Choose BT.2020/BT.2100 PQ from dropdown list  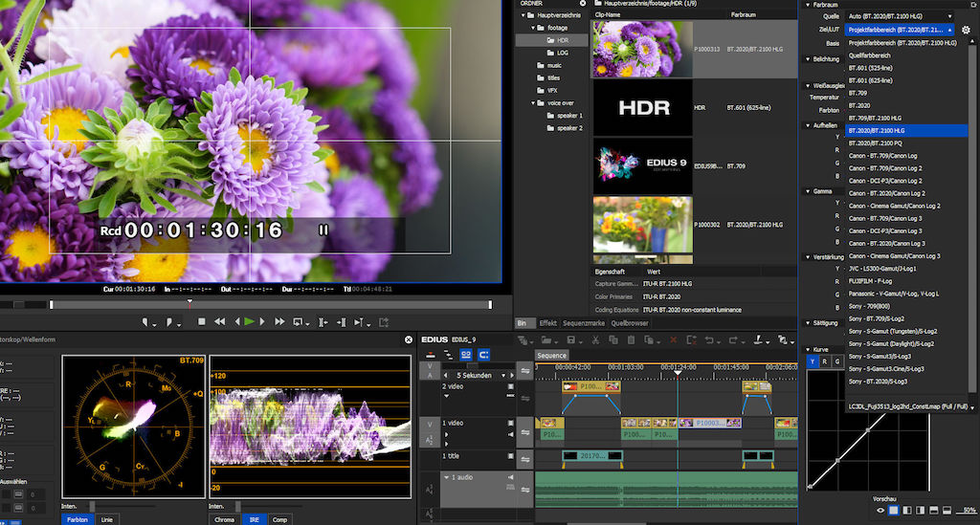[906, 143]
